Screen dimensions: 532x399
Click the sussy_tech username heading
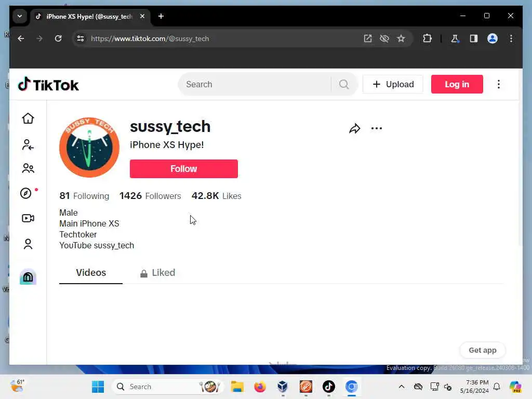pyautogui.click(x=170, y=127)
